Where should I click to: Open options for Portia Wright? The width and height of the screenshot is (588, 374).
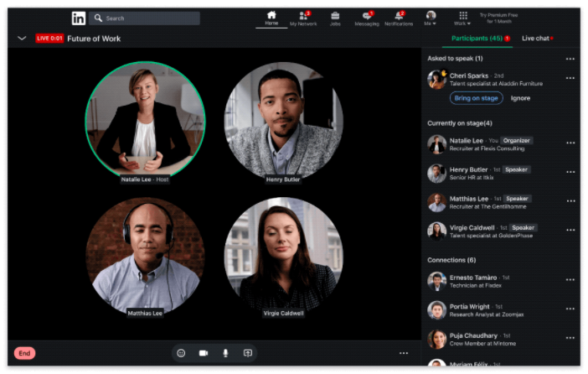[570, 309]
